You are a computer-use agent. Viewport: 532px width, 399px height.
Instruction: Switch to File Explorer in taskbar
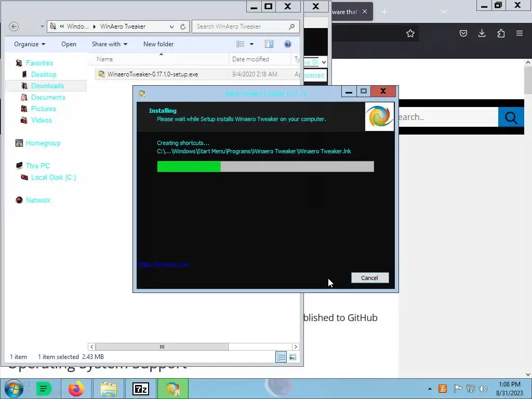click(x=109, y=389)
